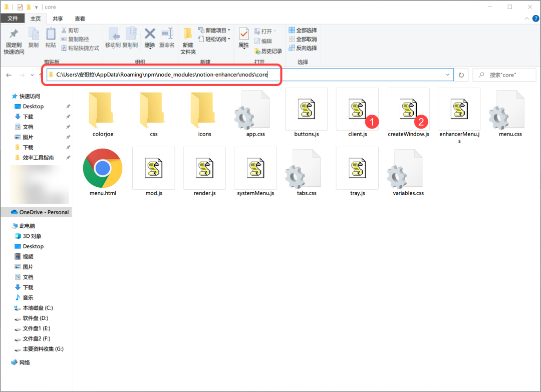Switch to the 主页 home tab
Image resolution: width=541 pixels, height=392 pixels.
coord(36,18)
